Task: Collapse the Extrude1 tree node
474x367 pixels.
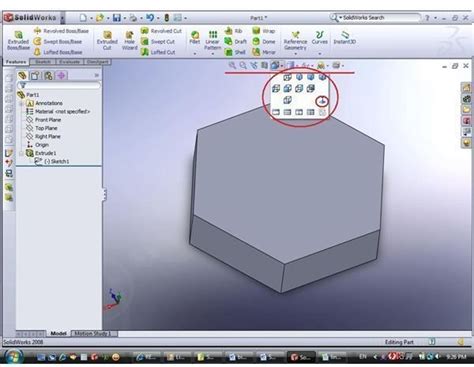Action: pos(22,153)
